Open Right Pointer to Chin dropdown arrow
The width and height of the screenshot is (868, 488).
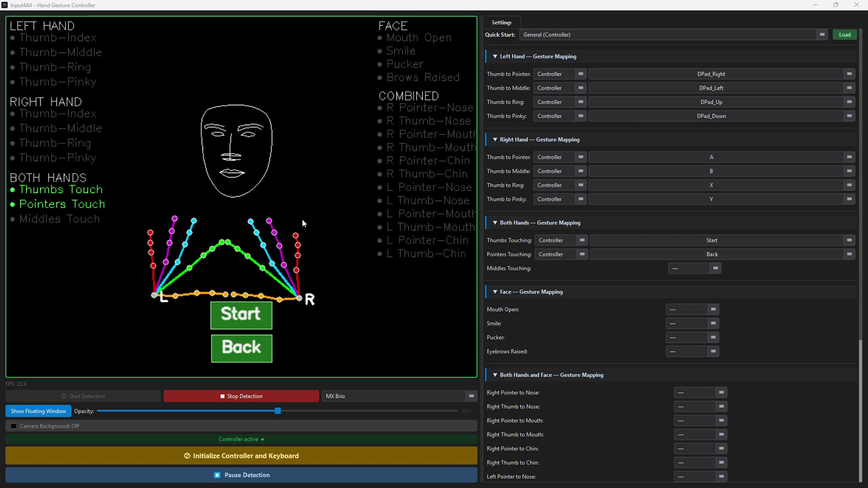click(721, 449)
